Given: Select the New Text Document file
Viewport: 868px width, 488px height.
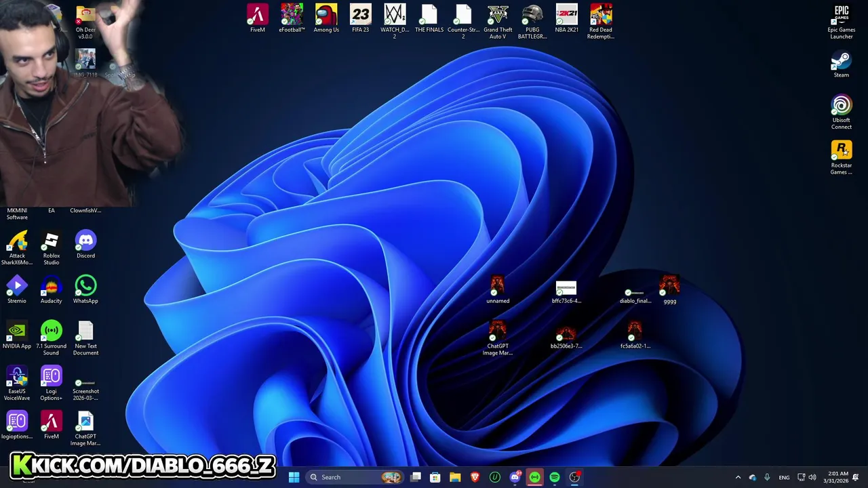Looking at the screenshot, I should coord(85,338).
